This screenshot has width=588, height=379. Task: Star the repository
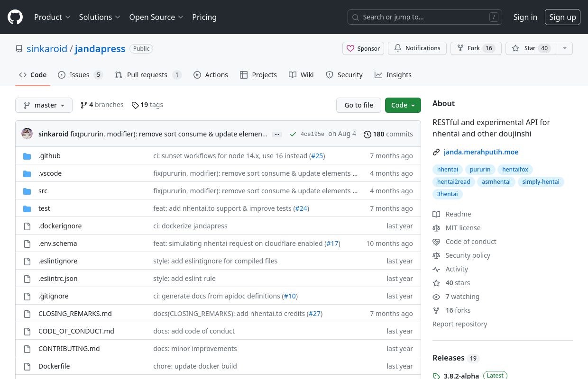pos(531,48)
